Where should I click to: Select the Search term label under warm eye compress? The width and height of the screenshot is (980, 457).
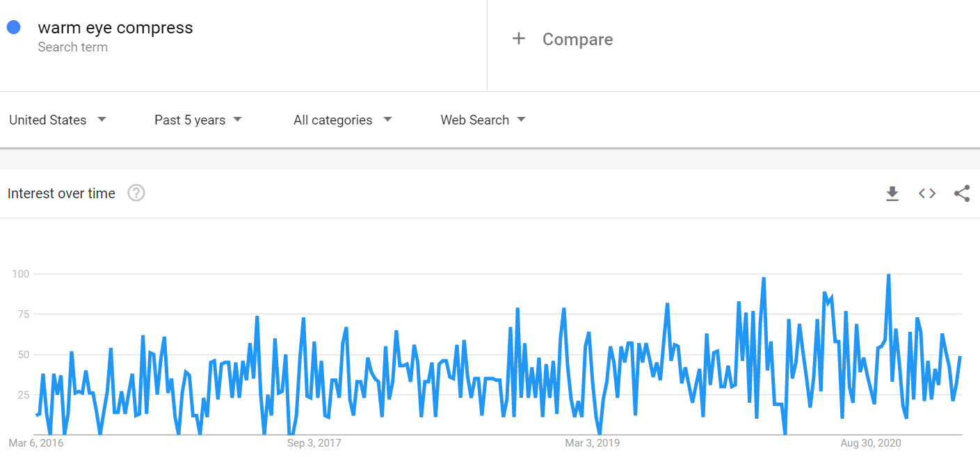point(73,47)
